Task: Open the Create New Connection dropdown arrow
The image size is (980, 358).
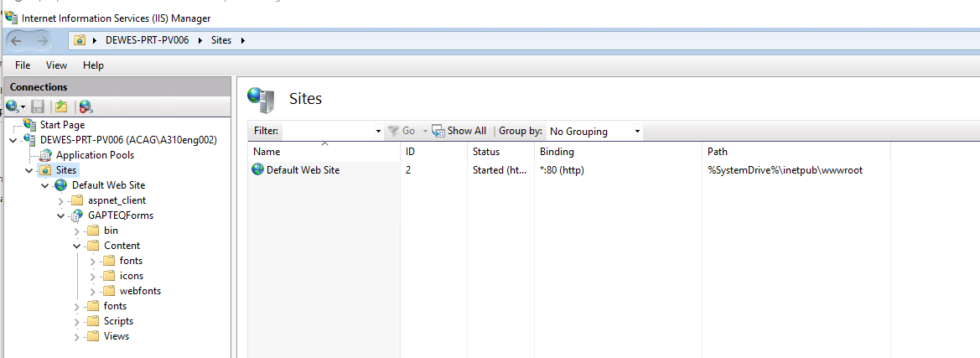Action: pos(23,107)
